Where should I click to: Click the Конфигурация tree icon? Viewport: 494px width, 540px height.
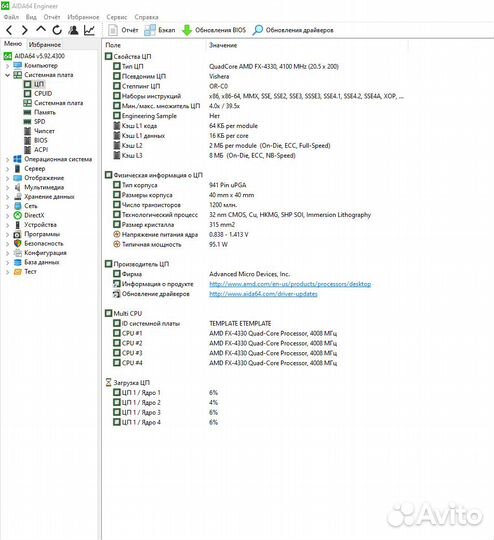(x=18, y=253)
